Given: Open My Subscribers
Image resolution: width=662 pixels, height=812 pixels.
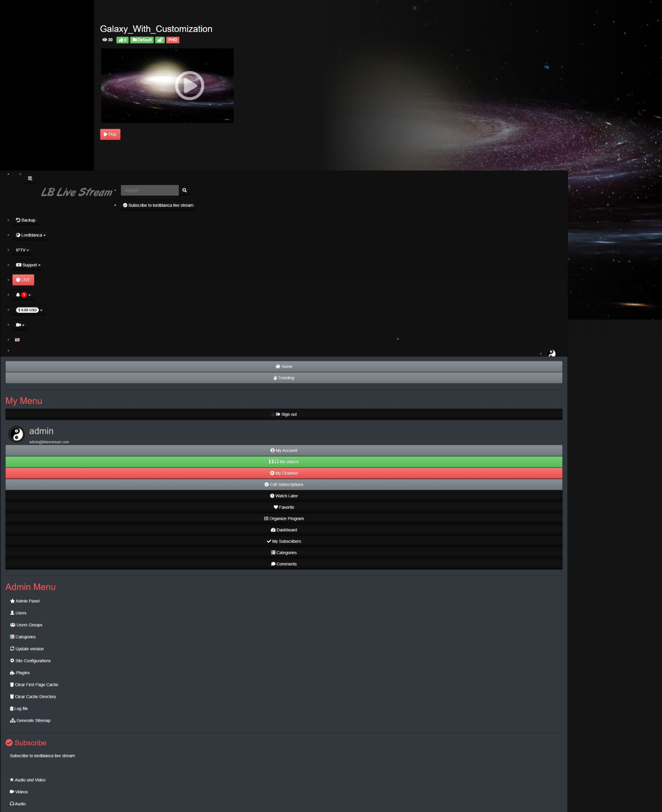Looking at the screenshot, I should coord(284,541).
